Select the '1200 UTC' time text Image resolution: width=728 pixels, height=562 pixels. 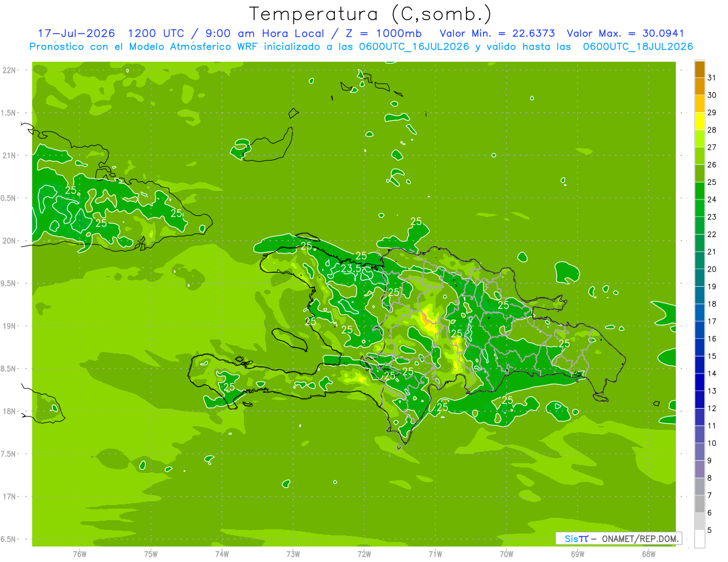(x=157, y=33)
